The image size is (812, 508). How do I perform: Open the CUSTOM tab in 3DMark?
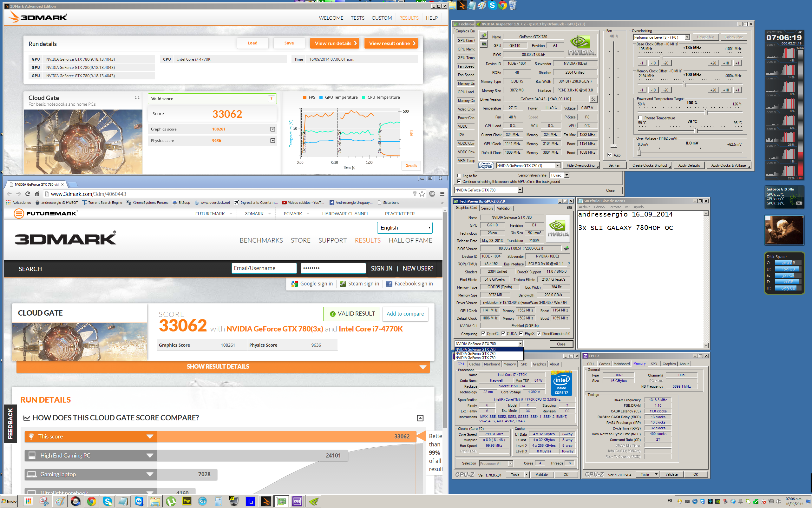click(382, 18)
